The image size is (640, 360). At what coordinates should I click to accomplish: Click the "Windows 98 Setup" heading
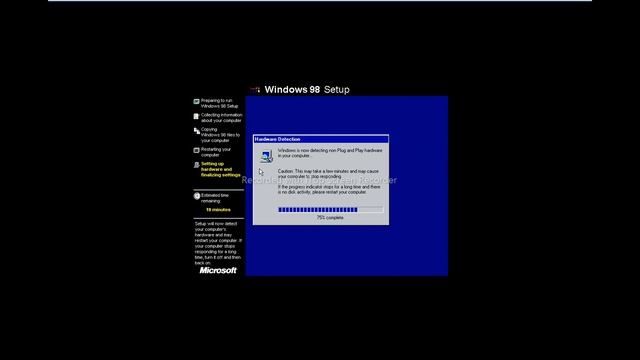307,90
